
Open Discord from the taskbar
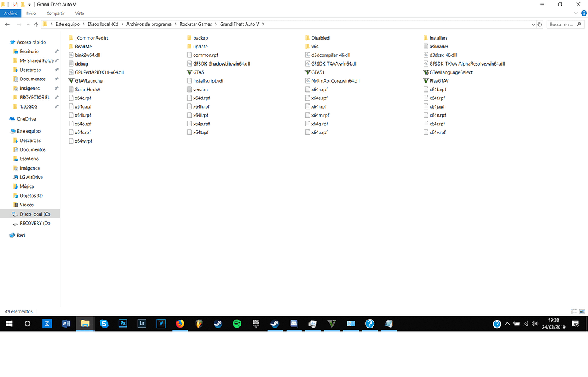coord(293,324)
